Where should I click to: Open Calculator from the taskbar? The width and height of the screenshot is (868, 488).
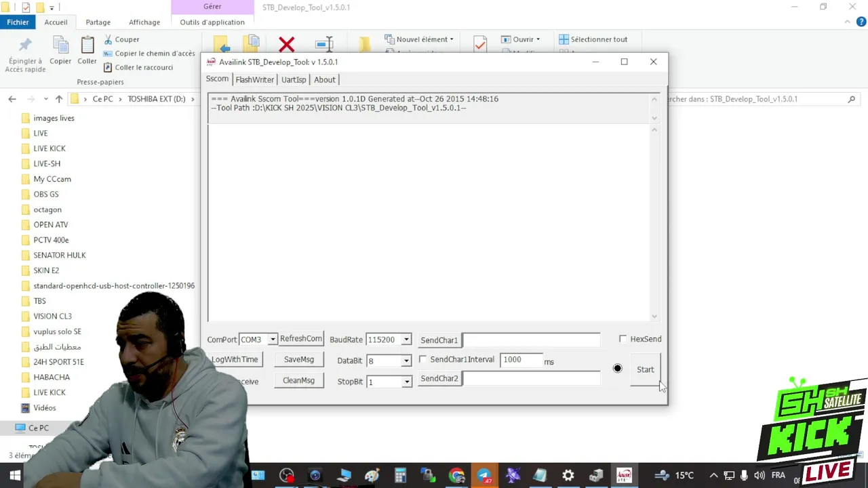(400, 476)
